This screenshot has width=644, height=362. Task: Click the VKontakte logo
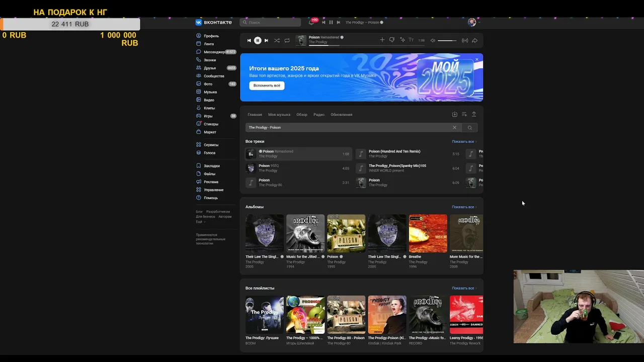[214, 22]
